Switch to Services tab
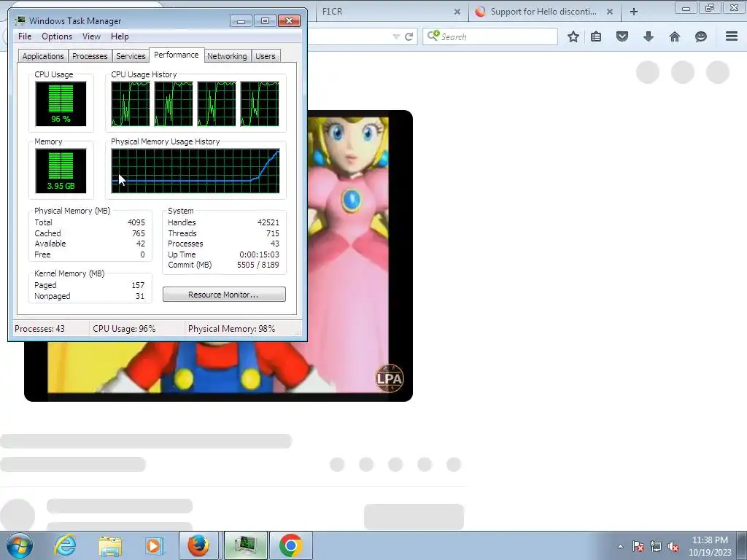This screenshot has width=747, height=560. 131,56
